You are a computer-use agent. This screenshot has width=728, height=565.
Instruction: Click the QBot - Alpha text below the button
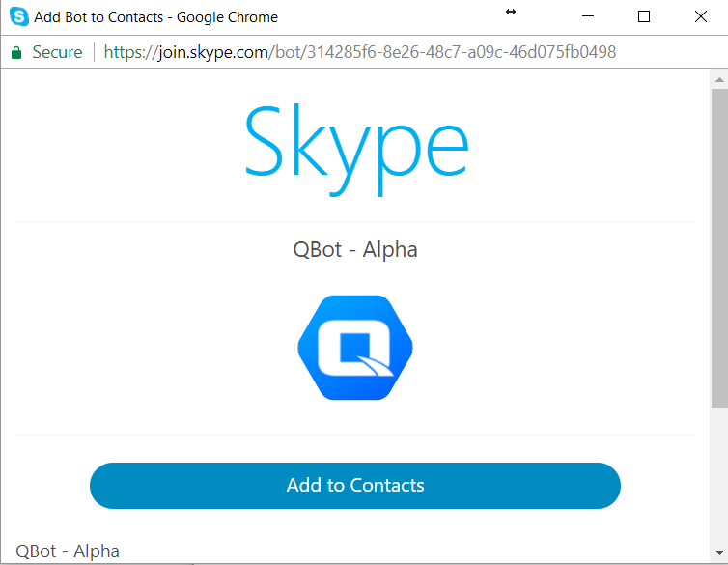point(68,551)
